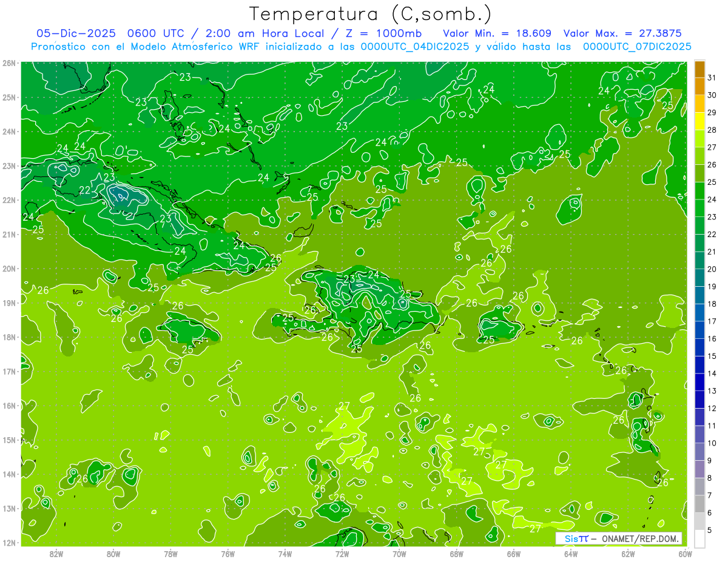Click the 23N latitude axis label
Image resolution: width=728 pixels, height=562 pixels.
point(9,166)
